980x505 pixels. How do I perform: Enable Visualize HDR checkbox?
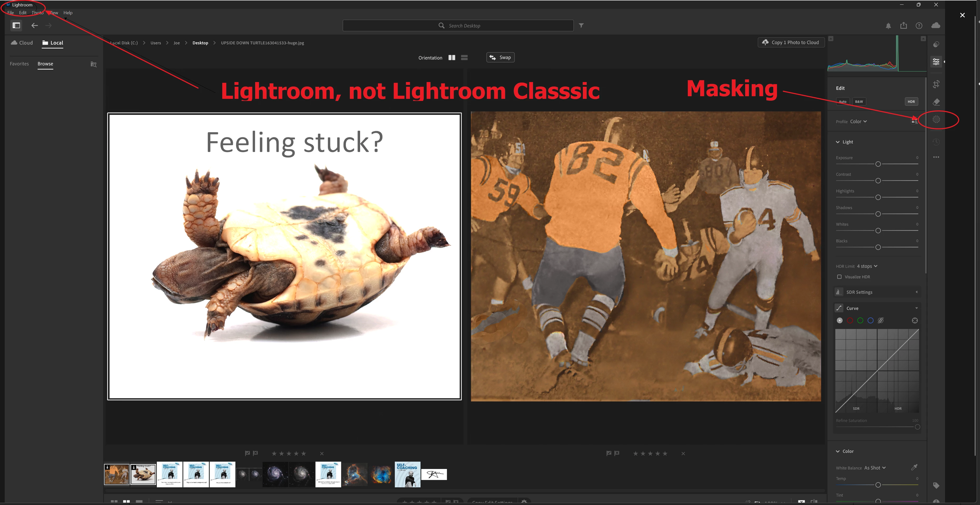pos(839,277)
